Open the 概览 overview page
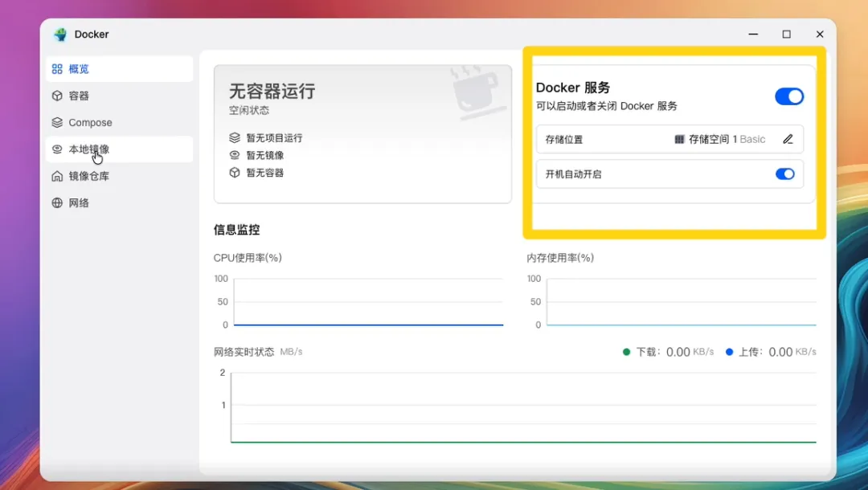Screen dimensions: 868x490 119,69
